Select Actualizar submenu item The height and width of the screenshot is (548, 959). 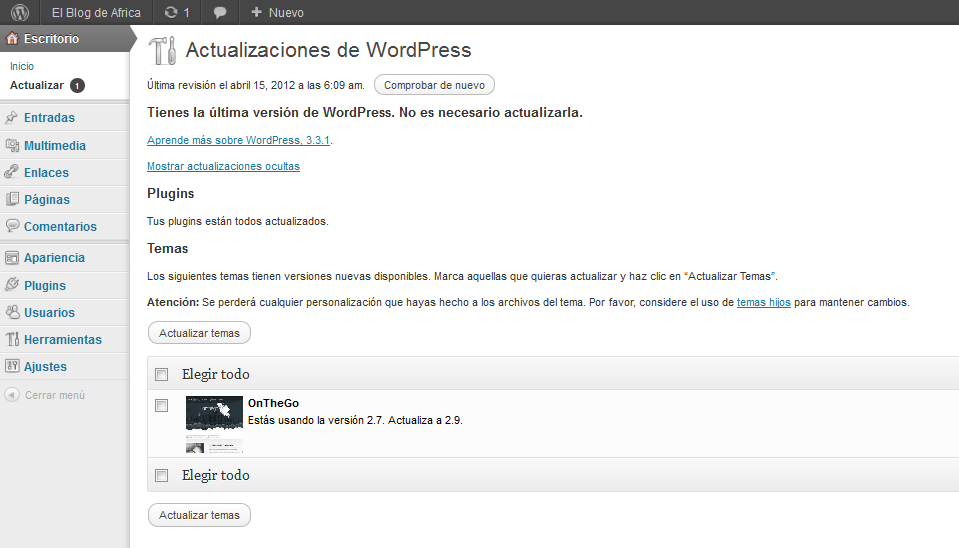point(37,85)
